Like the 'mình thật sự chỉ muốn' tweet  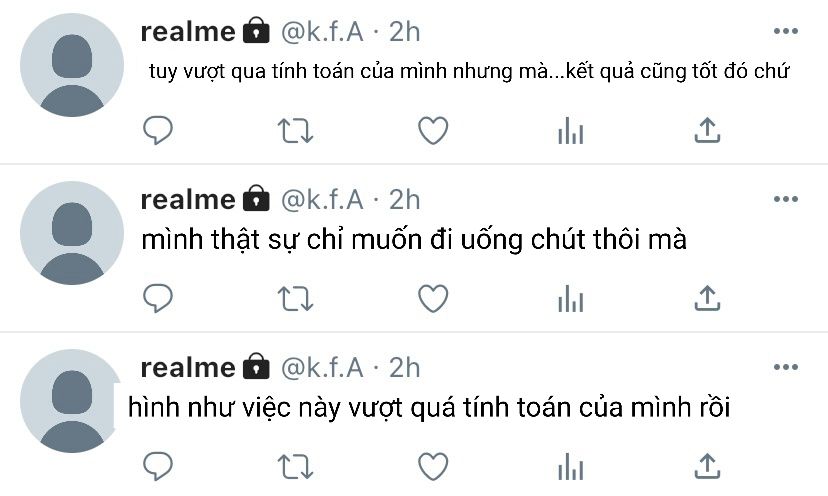(433, 298)
